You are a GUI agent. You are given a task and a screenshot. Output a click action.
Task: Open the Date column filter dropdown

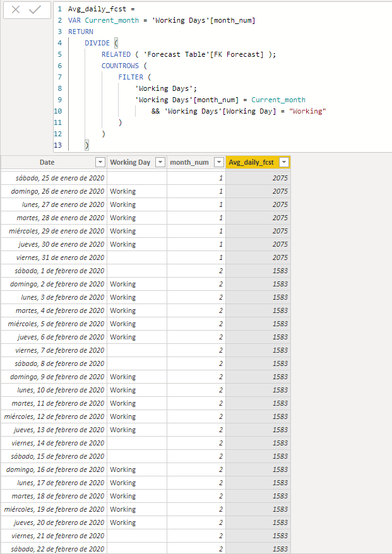pos(100,162)
